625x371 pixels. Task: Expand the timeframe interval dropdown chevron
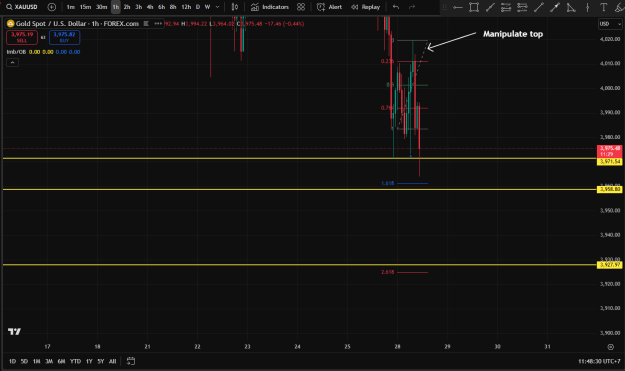(217, 7)
